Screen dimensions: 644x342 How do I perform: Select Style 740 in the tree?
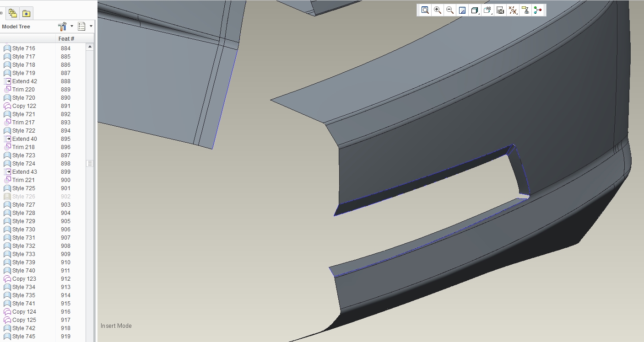click(x=24, y=271)
